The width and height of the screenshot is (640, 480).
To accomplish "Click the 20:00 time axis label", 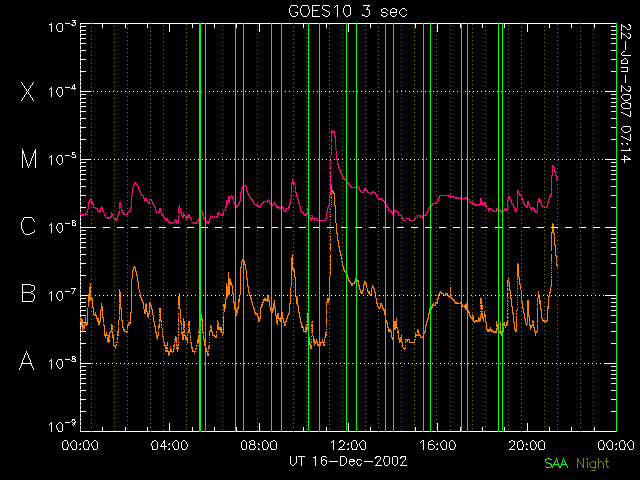I will [x=527, y=445].
